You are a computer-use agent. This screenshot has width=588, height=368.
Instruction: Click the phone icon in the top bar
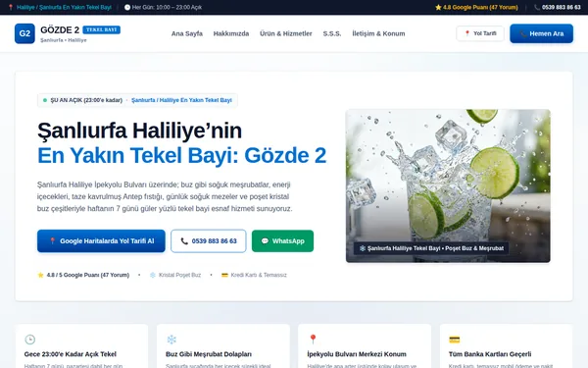click(537, 7)
